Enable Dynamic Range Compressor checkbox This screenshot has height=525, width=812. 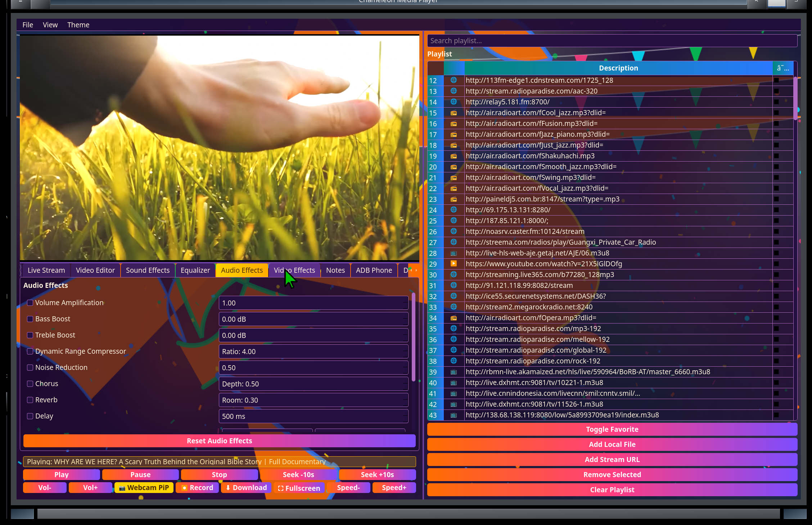tap(30, 351)
